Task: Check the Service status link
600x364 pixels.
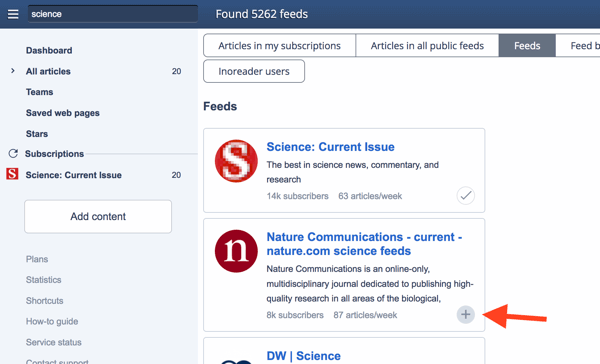Action: (54, 342)
